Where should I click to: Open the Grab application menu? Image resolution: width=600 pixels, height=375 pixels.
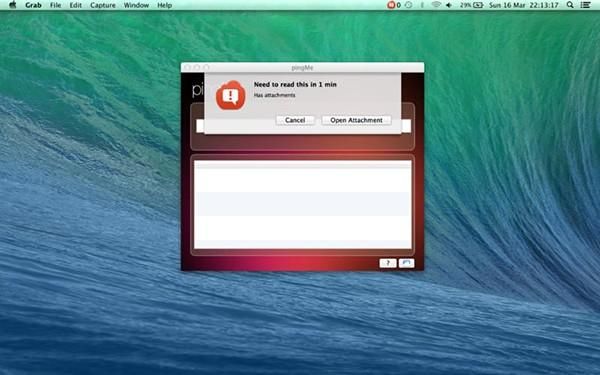[x=33, y=5]
